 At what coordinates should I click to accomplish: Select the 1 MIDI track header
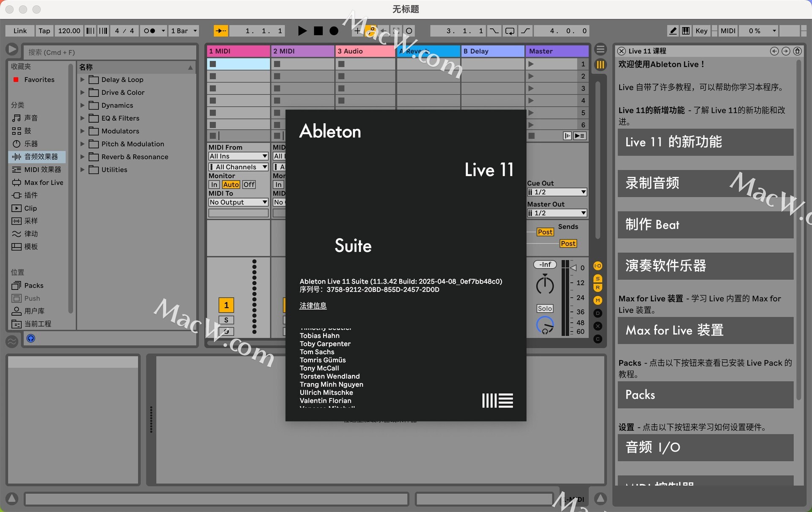click(x=239, y=51)
